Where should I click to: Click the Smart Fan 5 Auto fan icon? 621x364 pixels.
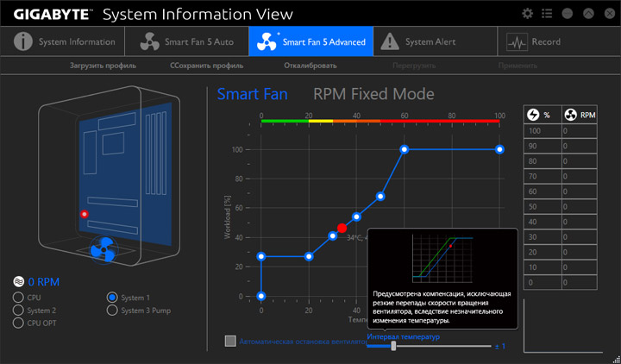[x=150, y=41]
